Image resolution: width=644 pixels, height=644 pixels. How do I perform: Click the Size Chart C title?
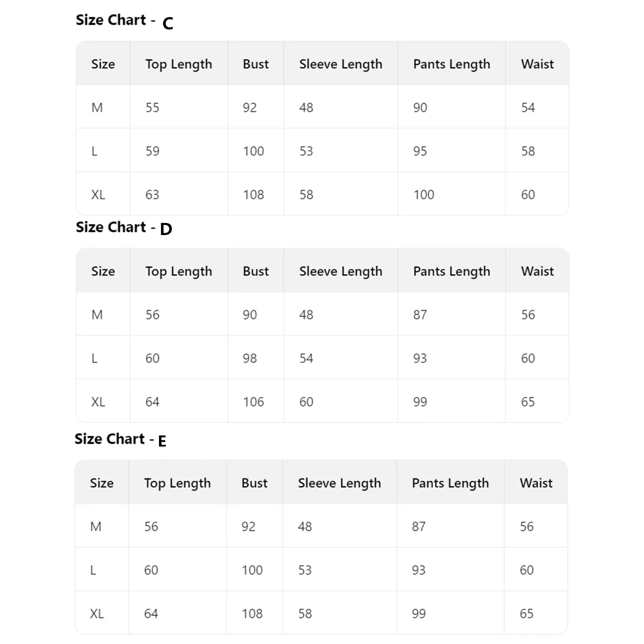point(124,21)
